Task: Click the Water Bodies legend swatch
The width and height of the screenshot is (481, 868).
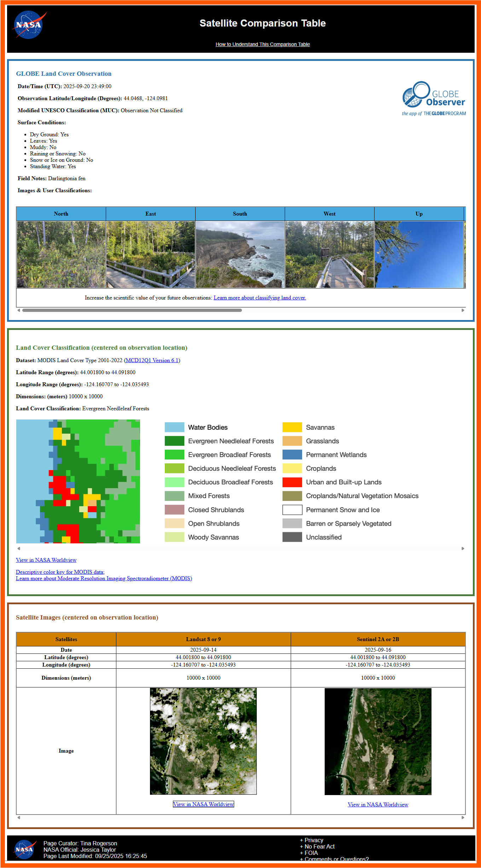Action: 174,427
